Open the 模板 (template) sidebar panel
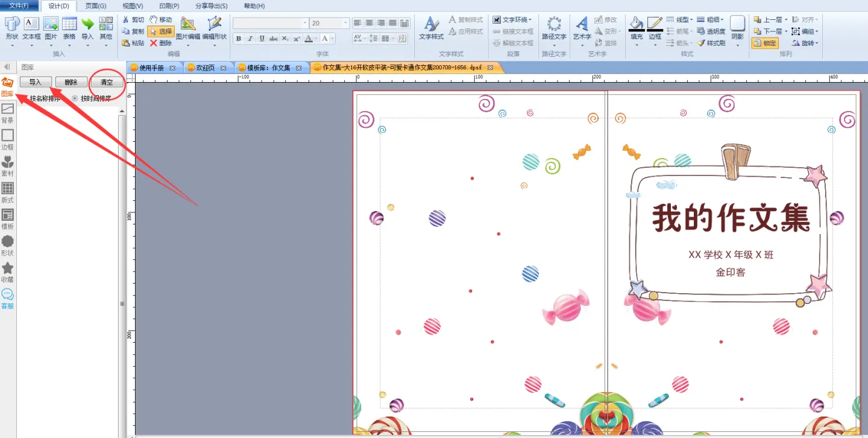The width and height of the screenshot is (868, 438). coord(7,219)
